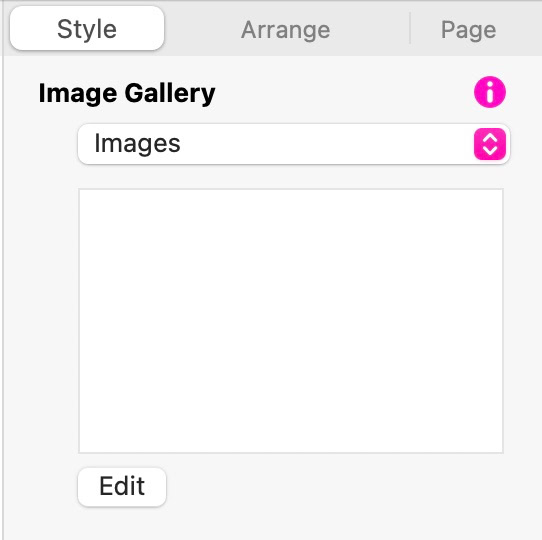Edit the gallery image list

tap(122, 487)
